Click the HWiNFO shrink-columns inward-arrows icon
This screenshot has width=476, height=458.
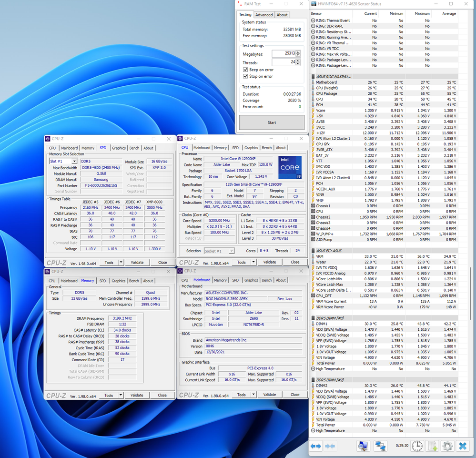330,446
